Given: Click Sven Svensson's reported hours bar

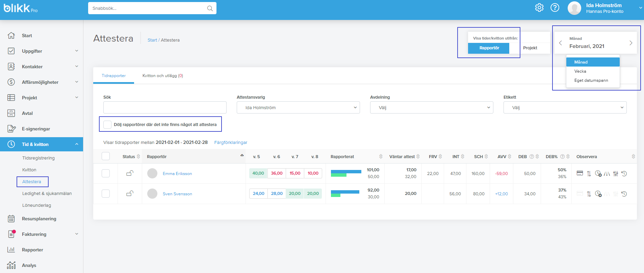Looking at the screenshot, I should [x=345, y=194].
